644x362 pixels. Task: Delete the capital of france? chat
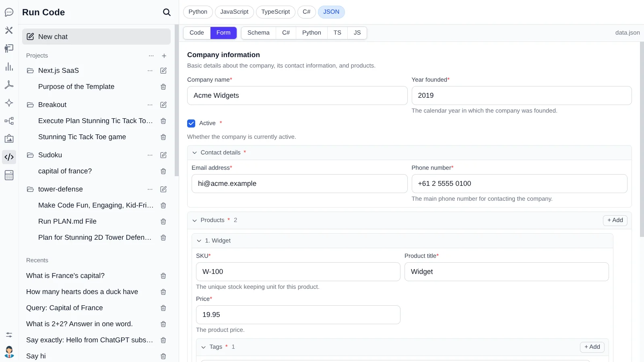163,171
